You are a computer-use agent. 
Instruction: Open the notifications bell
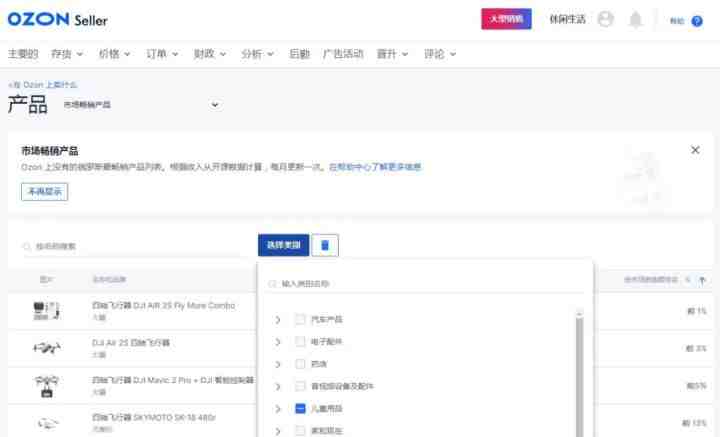click(x=636, y=20)
